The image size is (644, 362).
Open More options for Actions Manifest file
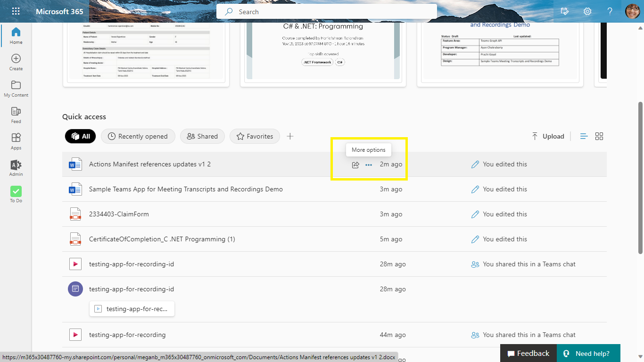(x=369, y=165)
